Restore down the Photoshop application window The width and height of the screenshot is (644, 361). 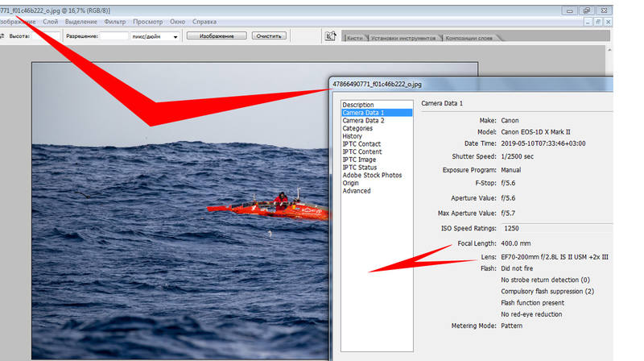click(x=587, y=10)
